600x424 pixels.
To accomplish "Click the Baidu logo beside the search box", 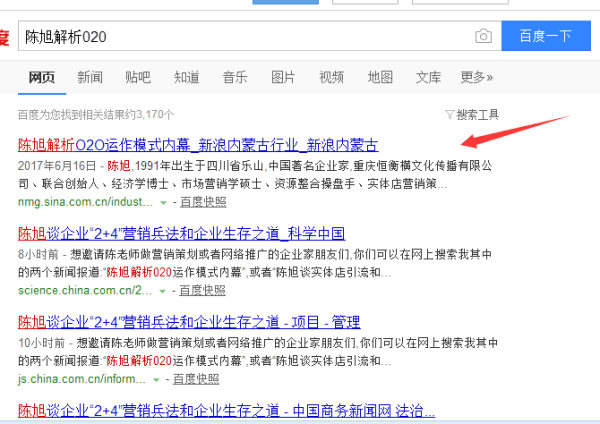I will pos(4,38).
